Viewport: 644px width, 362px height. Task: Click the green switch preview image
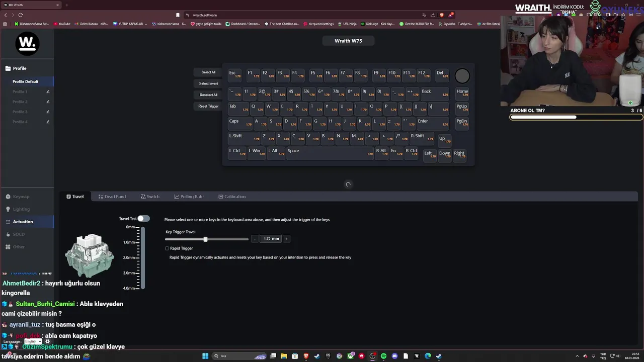90,256
